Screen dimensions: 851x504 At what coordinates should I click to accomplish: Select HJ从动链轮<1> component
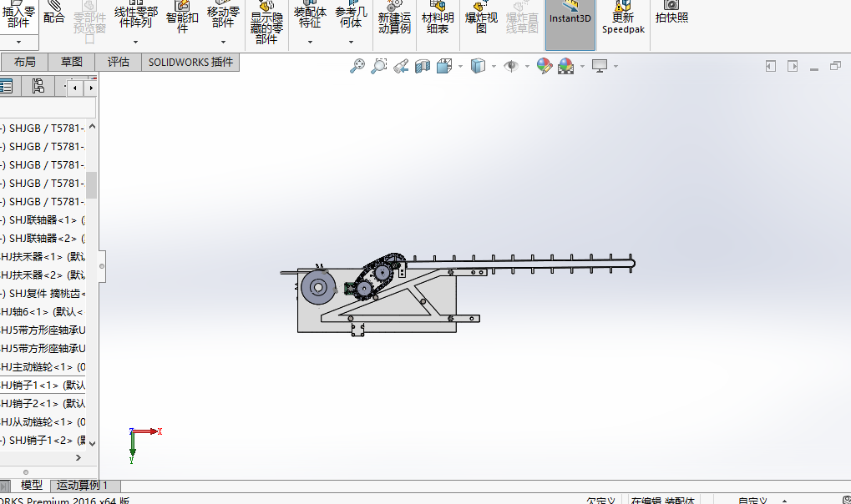[x=43, y=421]
